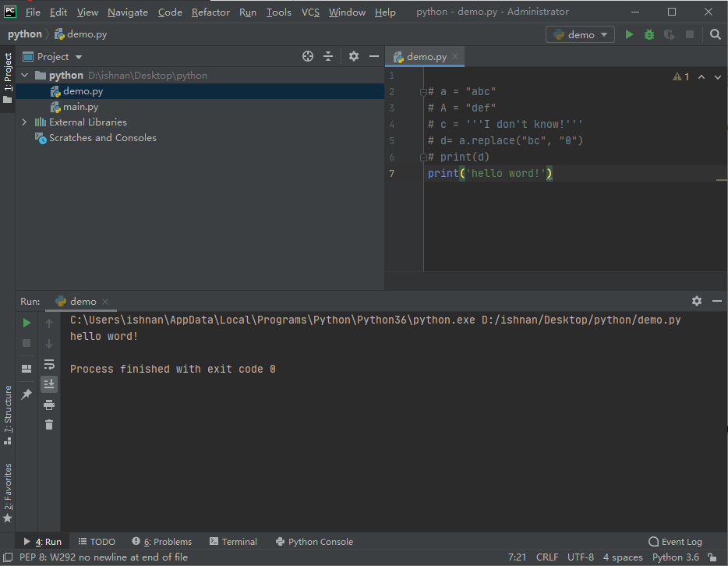Collapse code fold marker on line 2
728x566 pixels.
coord(423,92)
